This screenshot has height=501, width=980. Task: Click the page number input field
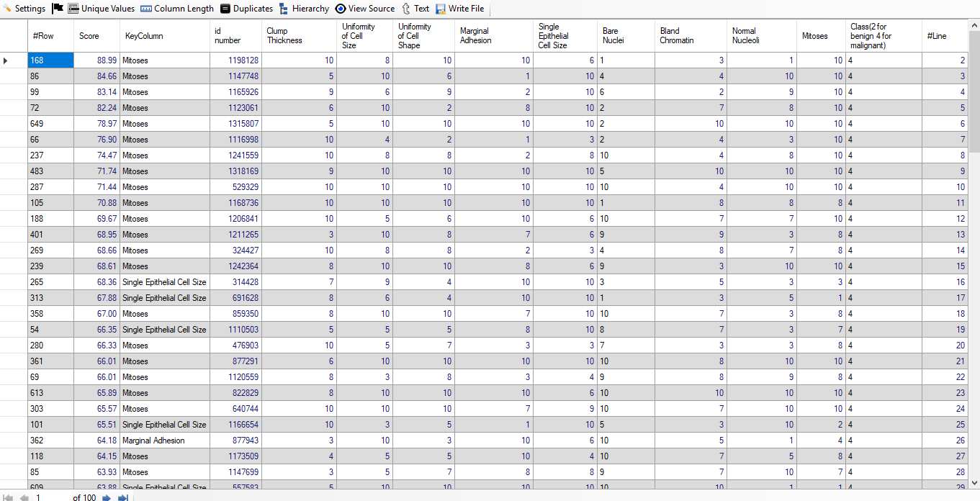tap(50, 497)
